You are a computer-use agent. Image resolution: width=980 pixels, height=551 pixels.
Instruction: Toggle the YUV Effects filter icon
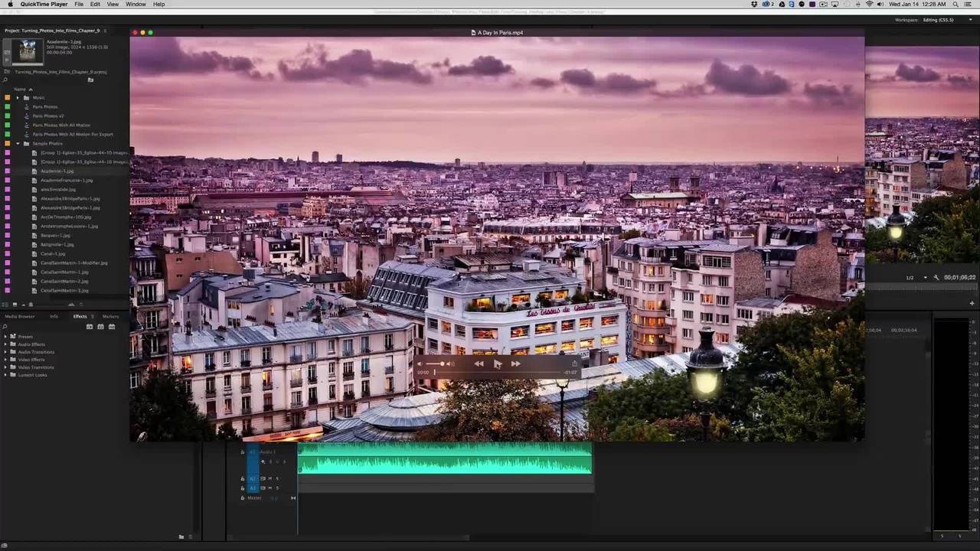[x=111, y=327]
